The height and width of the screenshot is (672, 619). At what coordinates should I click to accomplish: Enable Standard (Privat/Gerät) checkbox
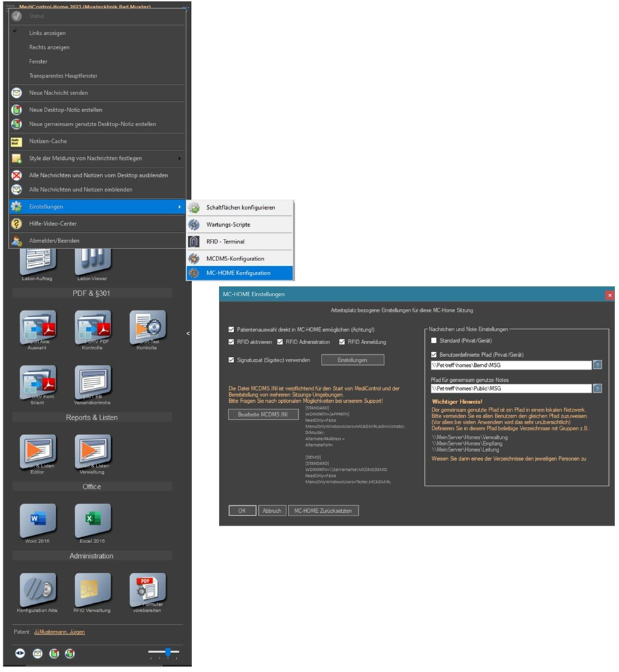point(435,341)
